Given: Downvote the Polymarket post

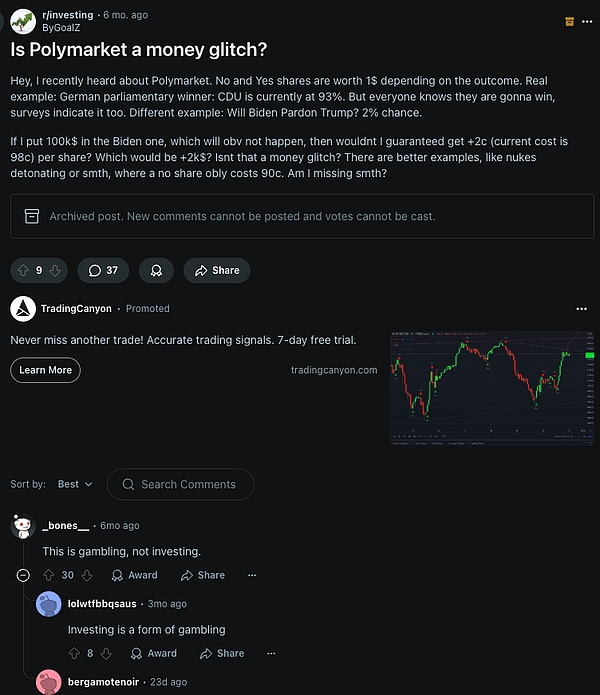Looking at the screenshot, I should [57, 270].
